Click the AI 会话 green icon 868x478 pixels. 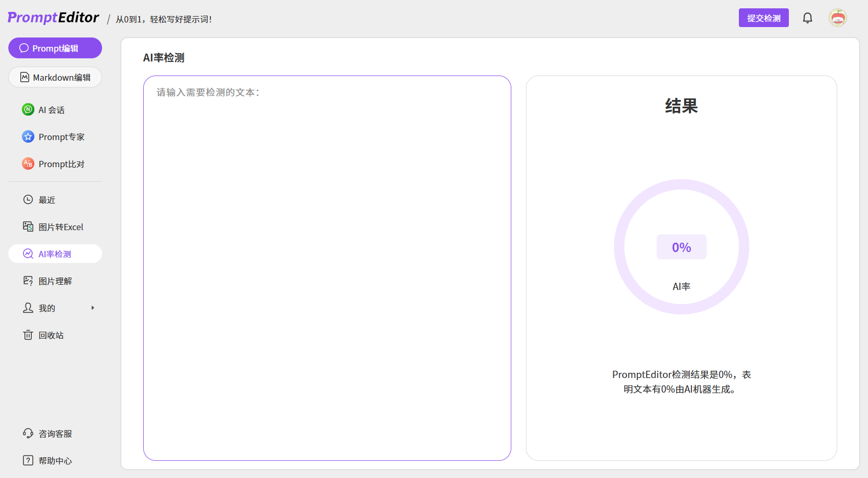coord(28,110)
